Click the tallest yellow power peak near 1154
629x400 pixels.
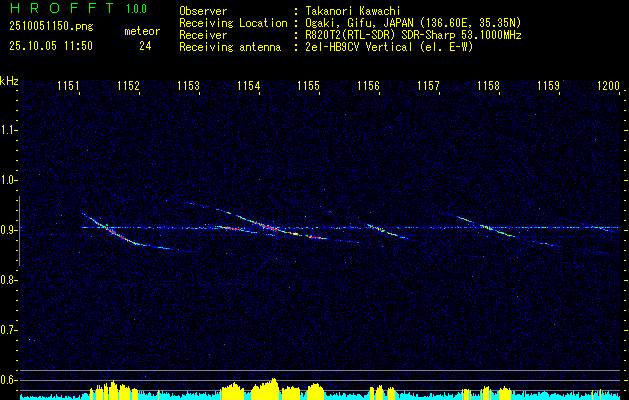(x=274, y=388)
